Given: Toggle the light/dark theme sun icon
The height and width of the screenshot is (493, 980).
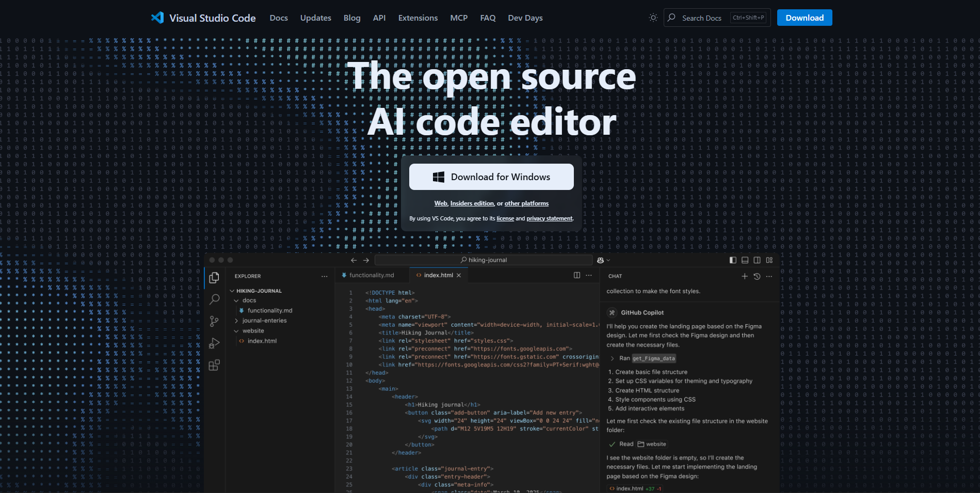Looking at the screenshot, I should 653,18.
